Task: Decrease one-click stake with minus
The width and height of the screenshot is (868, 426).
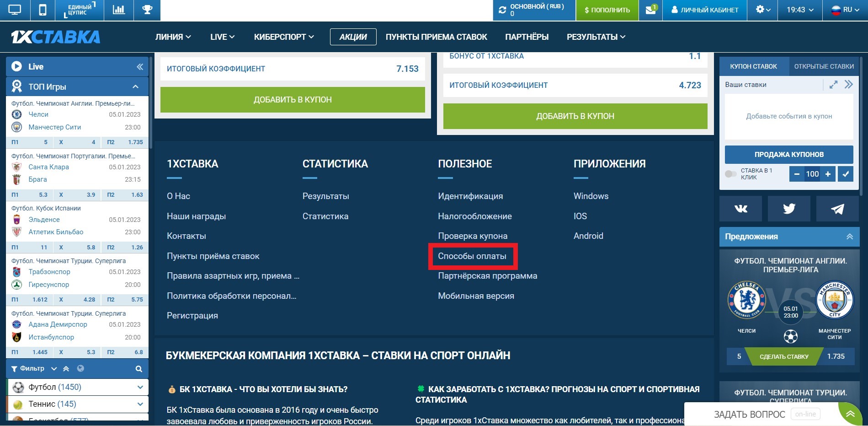Action: [797, 174]
